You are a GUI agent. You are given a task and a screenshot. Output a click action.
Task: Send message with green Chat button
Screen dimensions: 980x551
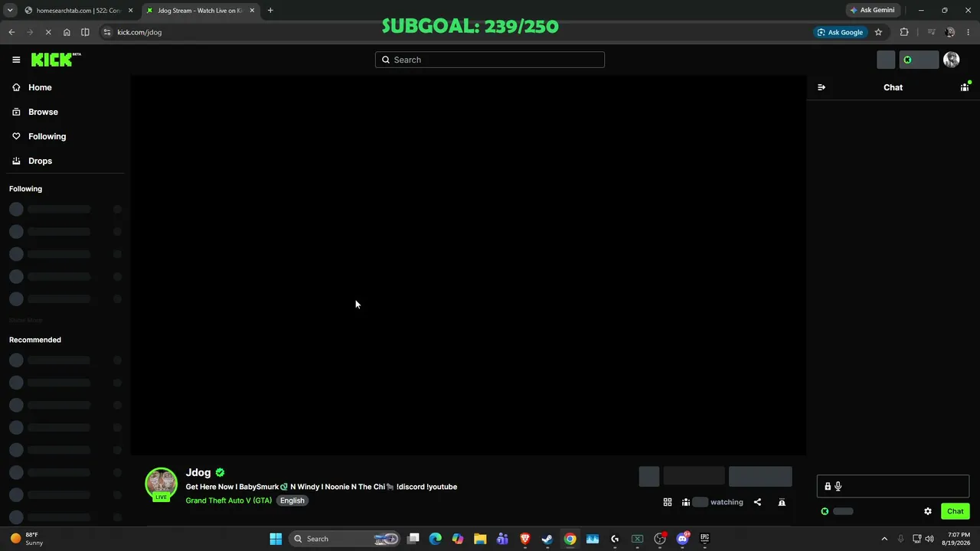click(x=955, y=511)
